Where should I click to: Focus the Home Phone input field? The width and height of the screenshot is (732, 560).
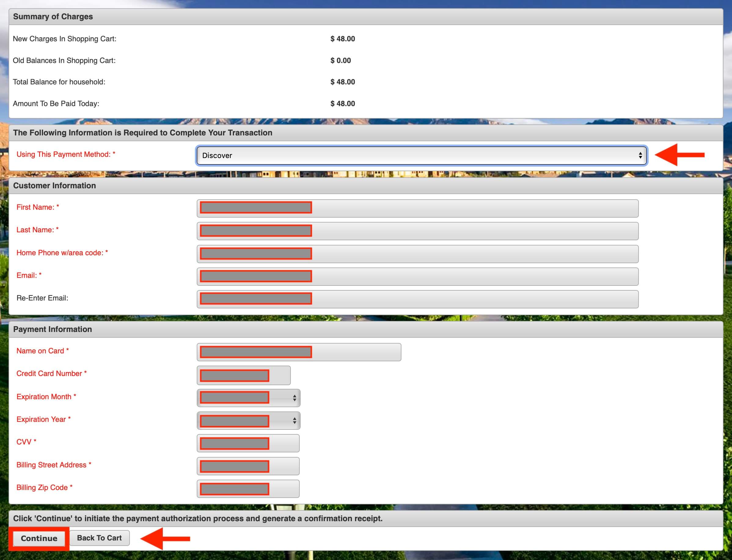coord(417,254)
